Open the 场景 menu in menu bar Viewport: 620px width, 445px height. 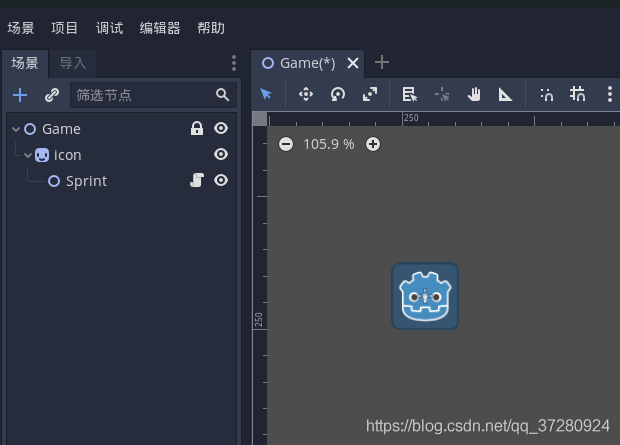tap(21, 28)
